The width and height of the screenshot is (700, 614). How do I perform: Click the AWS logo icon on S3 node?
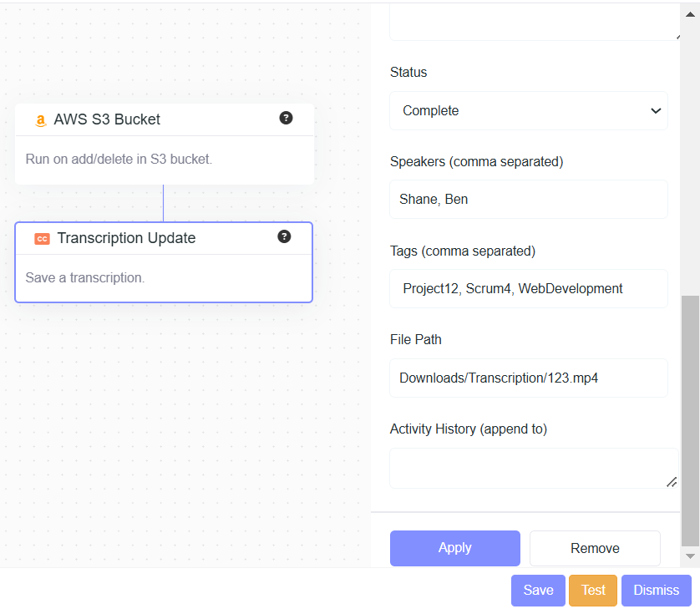pyautogui.click(x=40, y=120)
